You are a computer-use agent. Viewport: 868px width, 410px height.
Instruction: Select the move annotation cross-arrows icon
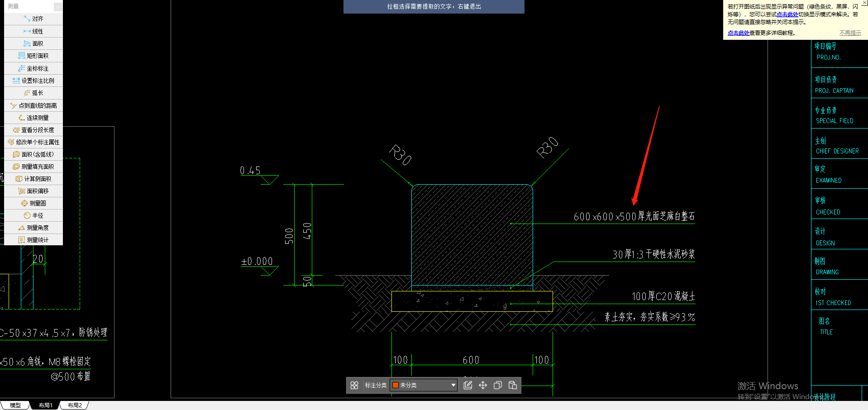coord(483,385)
